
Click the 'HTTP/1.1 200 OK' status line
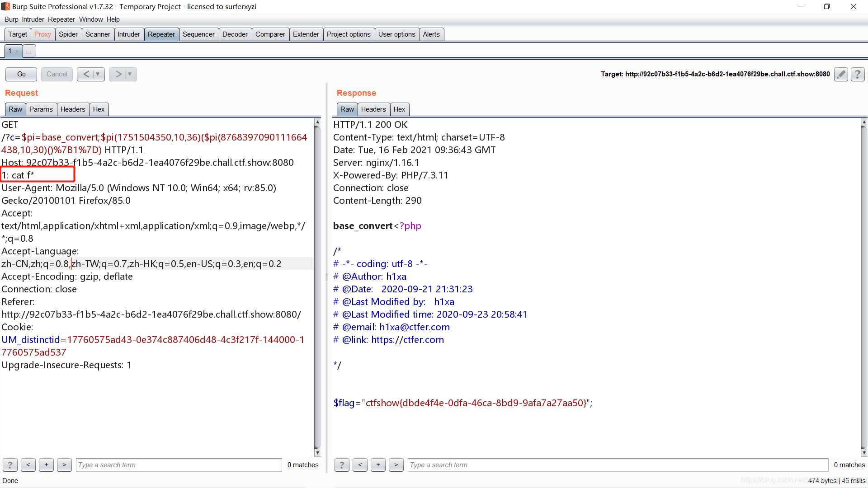[370, 125]
